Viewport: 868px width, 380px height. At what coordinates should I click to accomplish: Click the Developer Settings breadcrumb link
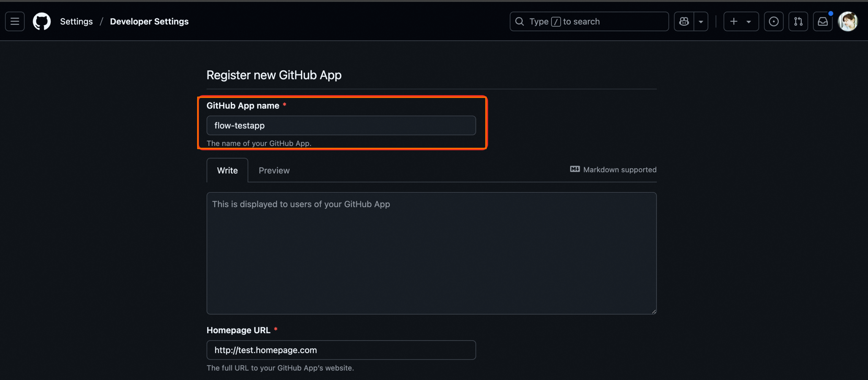tap(149, 22)
